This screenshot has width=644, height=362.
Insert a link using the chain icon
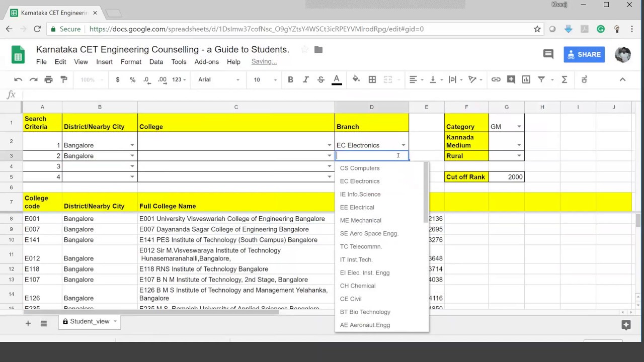(x=496, y=79)
